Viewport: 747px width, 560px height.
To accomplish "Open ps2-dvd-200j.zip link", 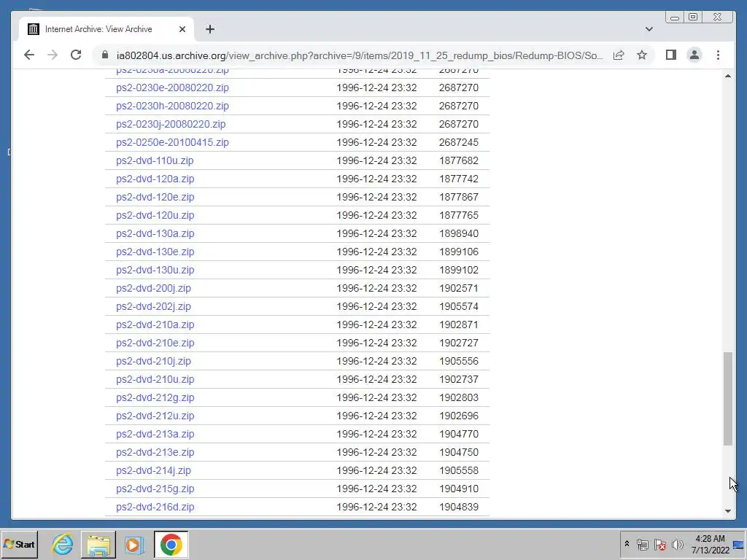I will pyautogui.click(x=153, y=288).
